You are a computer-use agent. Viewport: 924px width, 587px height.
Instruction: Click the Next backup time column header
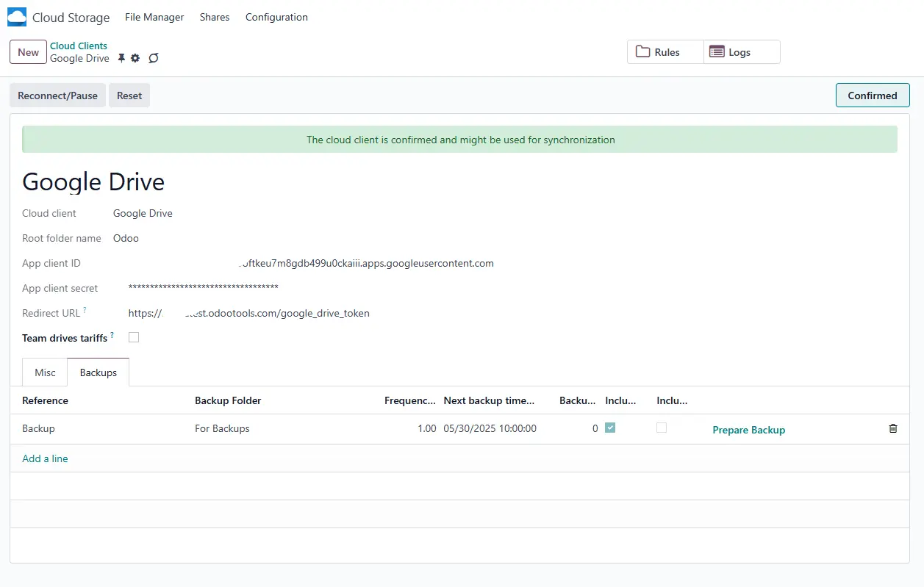coord(490,400)
